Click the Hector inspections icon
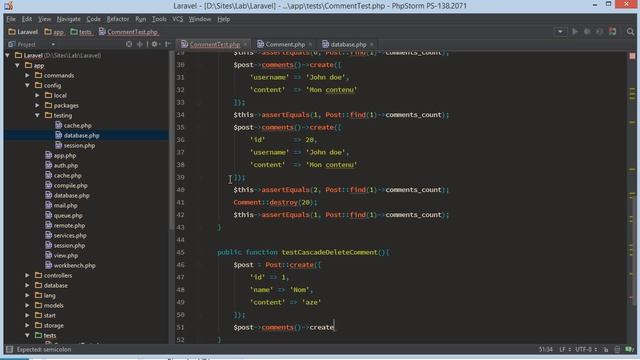The width and height of the screenshot is (640, 360). [618, 349]
